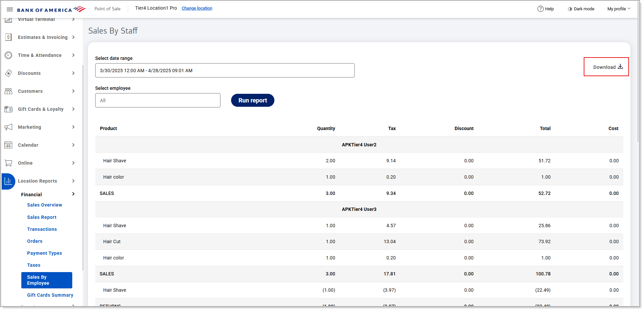Click the APKTier4 User2 group row
This screenshot has height=311, width=644.
pyautogui.click(x=359, y=145)
